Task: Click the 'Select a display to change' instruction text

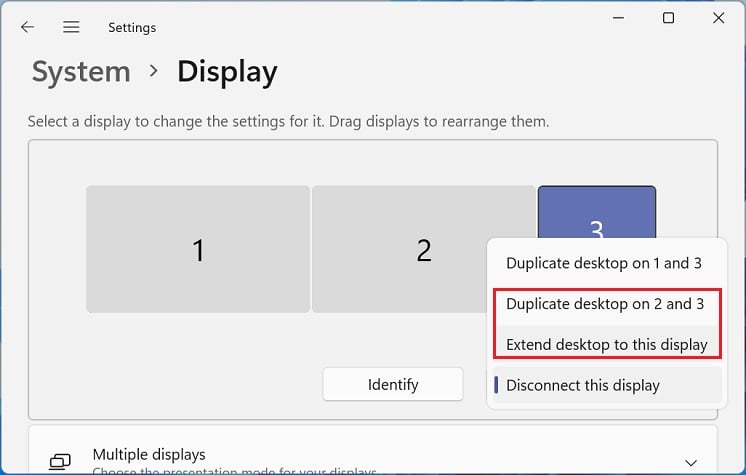Action: click(x=288, y=121)
